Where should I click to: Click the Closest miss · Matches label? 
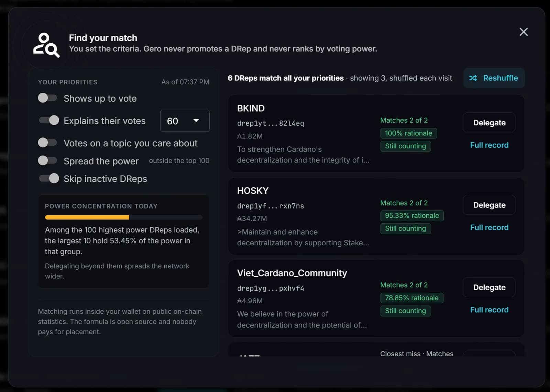(417, 354)
